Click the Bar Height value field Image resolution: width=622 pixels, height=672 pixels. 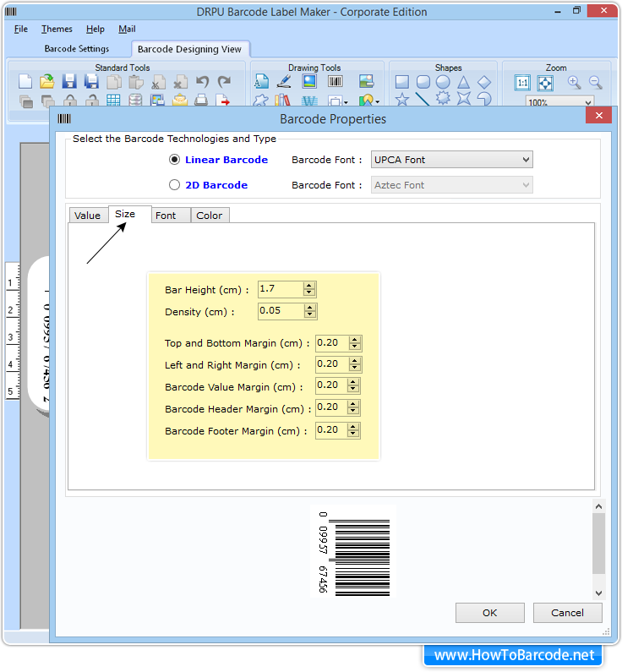[281, 289]
